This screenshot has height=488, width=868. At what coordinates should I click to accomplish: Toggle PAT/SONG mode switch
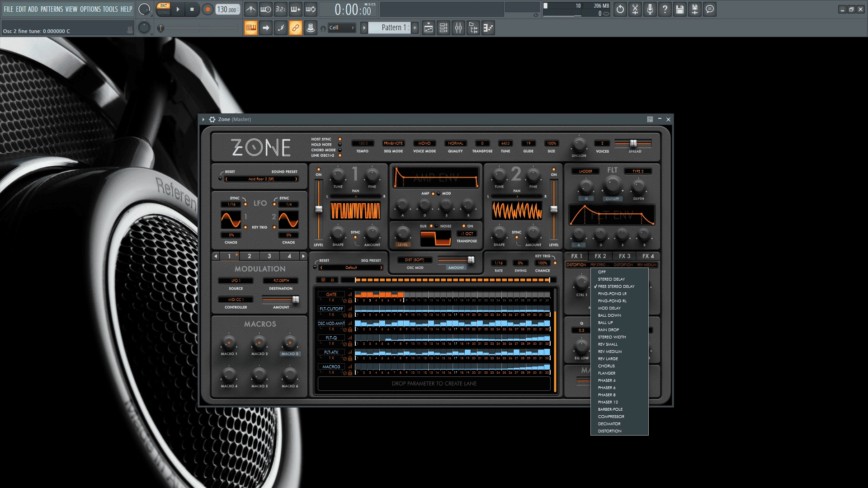(x=163, y=9)
